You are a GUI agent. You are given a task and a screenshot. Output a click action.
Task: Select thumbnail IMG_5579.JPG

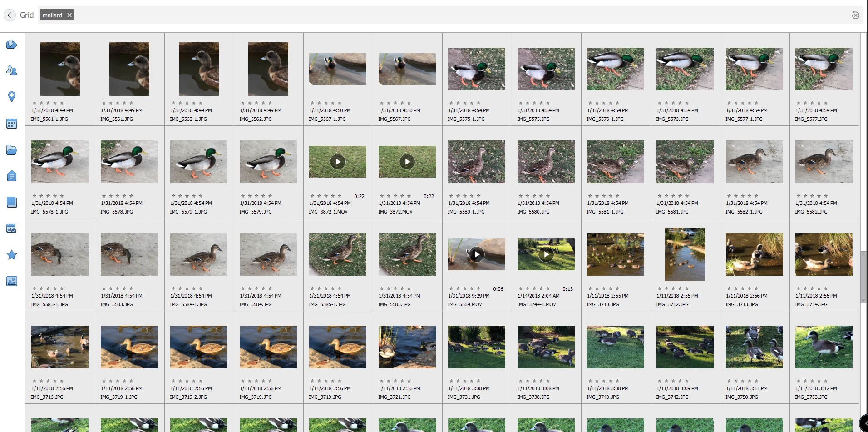point(268,162)
